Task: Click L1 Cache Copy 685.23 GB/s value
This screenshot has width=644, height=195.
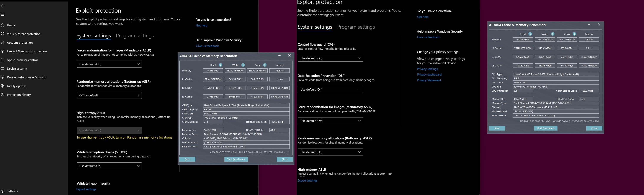Action: (x=257, y=79)
